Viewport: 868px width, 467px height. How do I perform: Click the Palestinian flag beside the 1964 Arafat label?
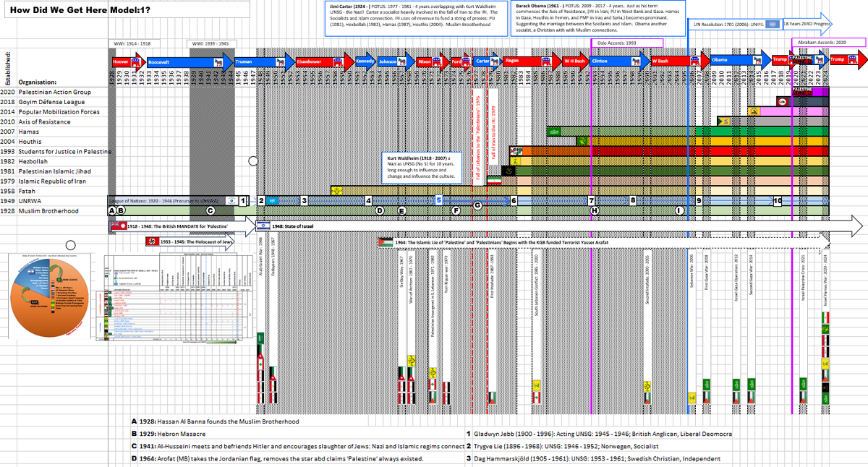click(385, 242)
